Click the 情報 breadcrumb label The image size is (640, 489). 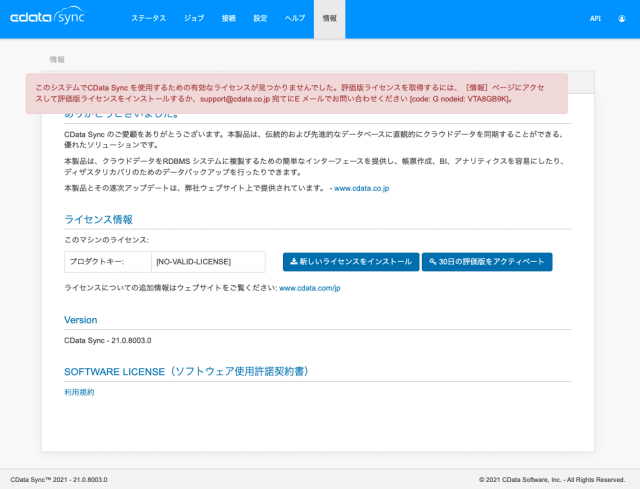(57, 59)
